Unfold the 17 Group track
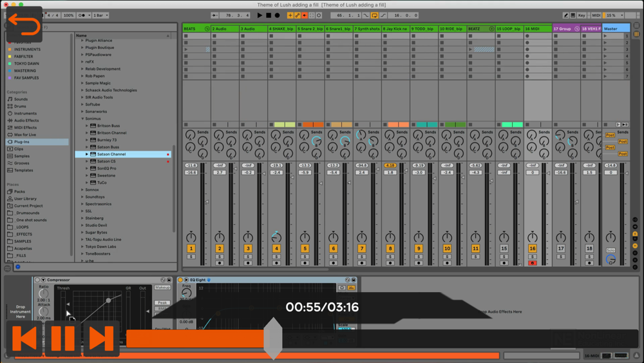 576,29
